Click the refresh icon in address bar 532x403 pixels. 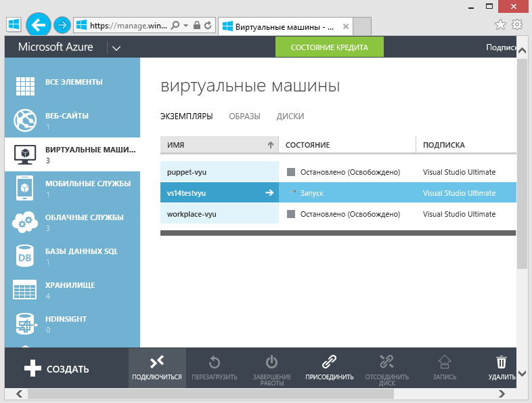coord(208,25)
